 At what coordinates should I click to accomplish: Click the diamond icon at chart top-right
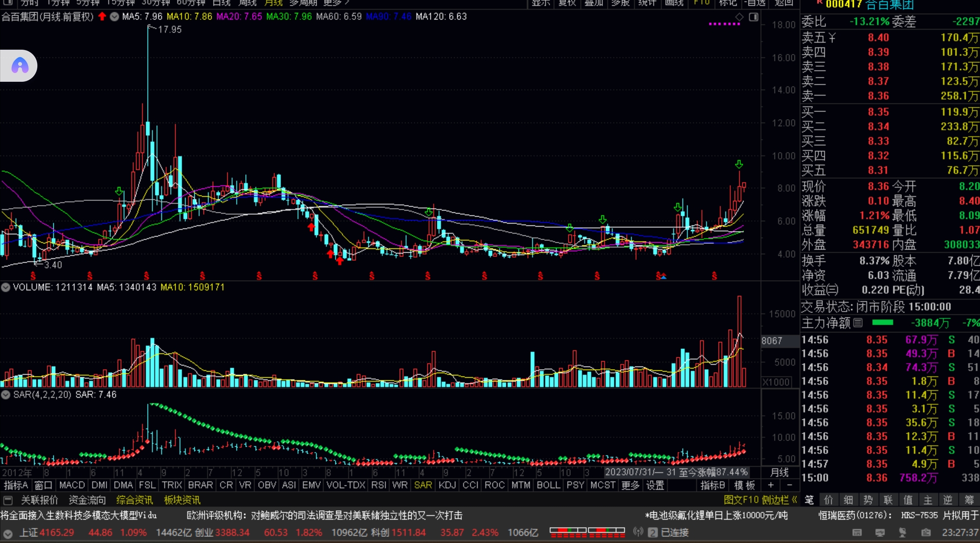coord(739,17)
